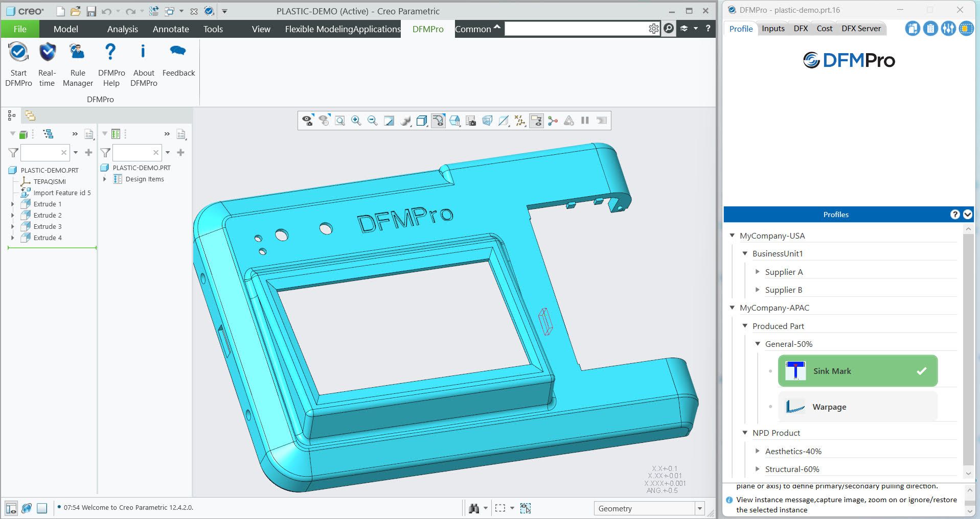Collapse the MyCompany-USA profile group
980x519 pixels.
[x=732, y=235]
